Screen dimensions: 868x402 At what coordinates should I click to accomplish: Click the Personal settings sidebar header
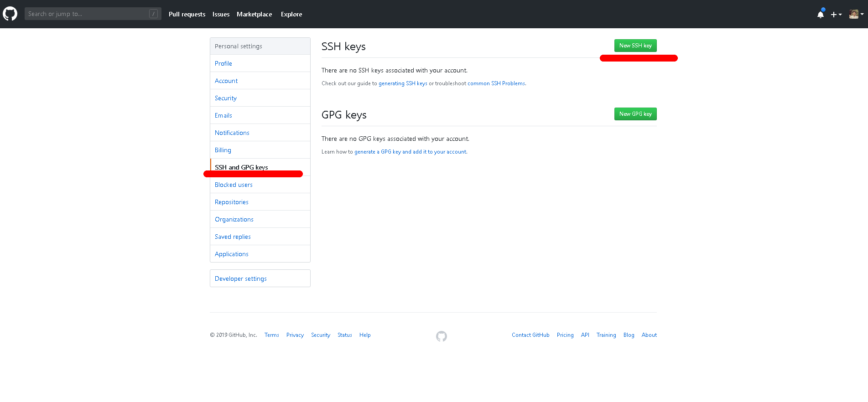(260, 46)
